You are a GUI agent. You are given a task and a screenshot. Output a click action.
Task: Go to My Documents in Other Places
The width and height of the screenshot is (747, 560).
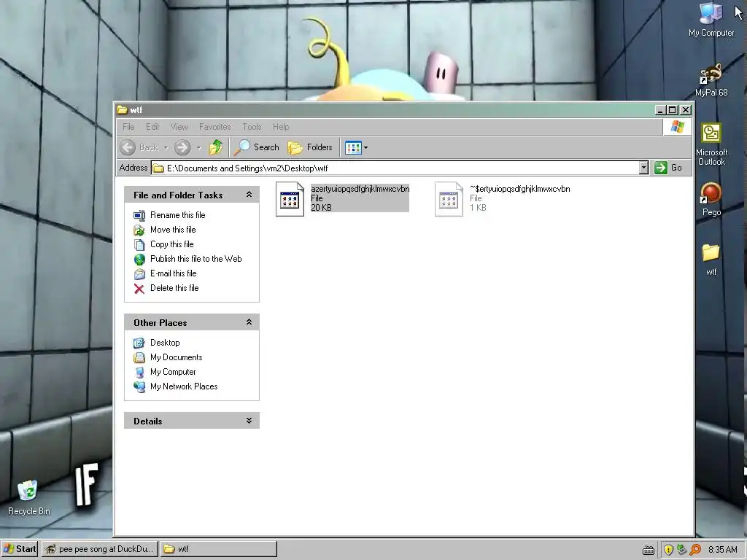coord(177,357)
